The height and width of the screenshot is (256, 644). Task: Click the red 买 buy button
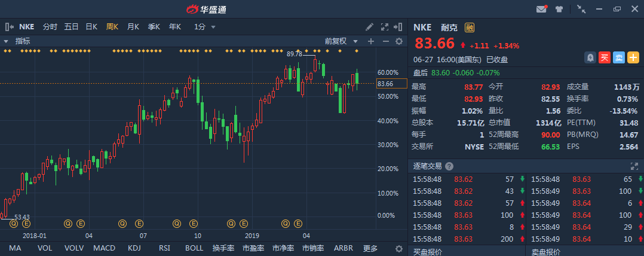click(x=605, y=57)
